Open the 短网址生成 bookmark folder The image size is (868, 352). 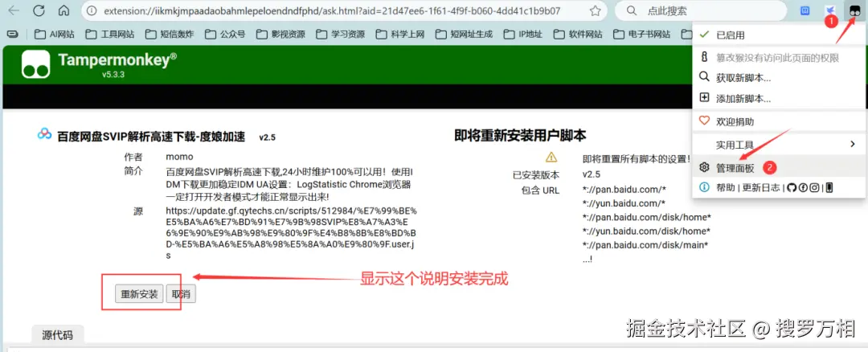pyautogui.click(x=464, y=34)
